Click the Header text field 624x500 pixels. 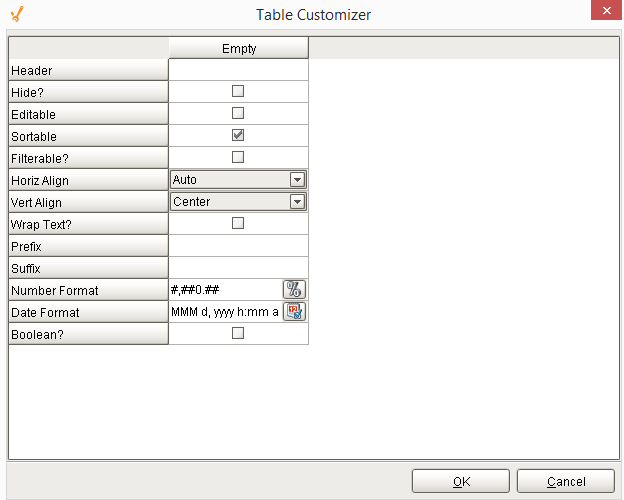coord(238,70)
